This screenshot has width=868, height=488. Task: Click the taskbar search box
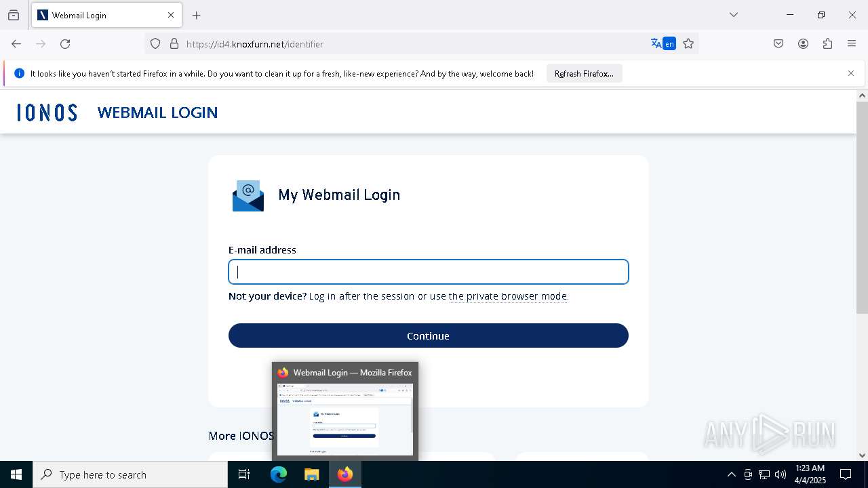[130, 474]
